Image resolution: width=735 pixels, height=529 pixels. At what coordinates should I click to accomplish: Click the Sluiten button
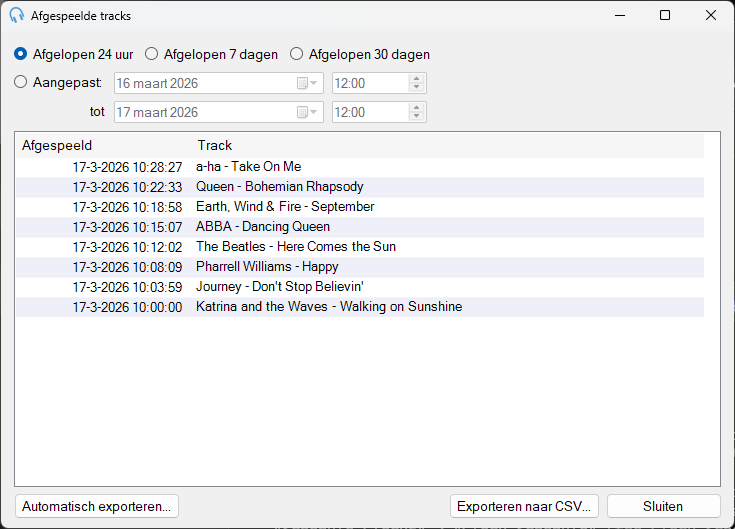(663, 506)
